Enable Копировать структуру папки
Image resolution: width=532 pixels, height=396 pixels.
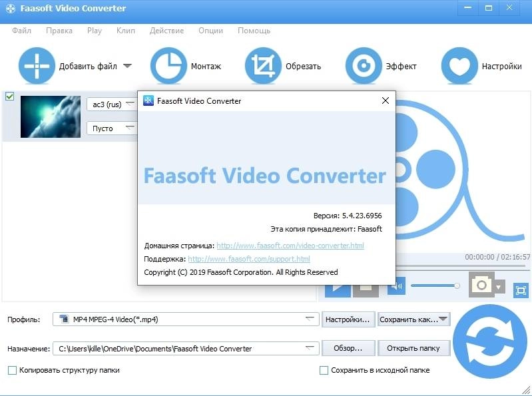12,370
